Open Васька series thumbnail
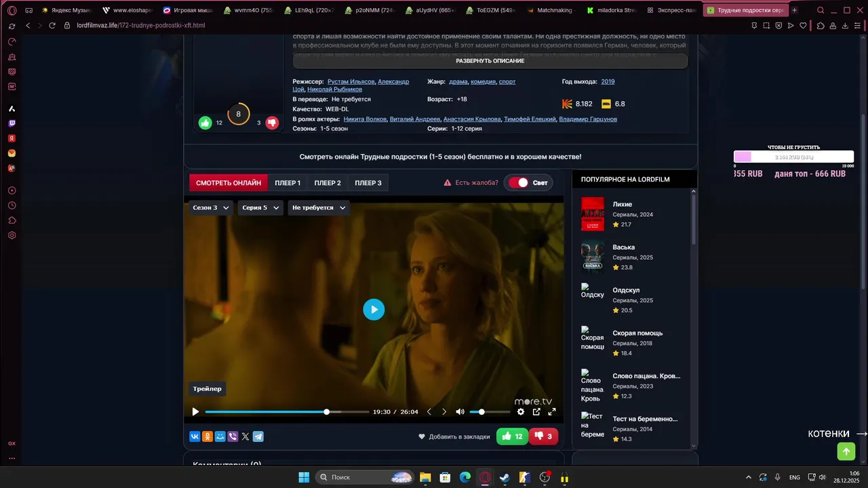868x488 pixels. [x=593, y=257]
